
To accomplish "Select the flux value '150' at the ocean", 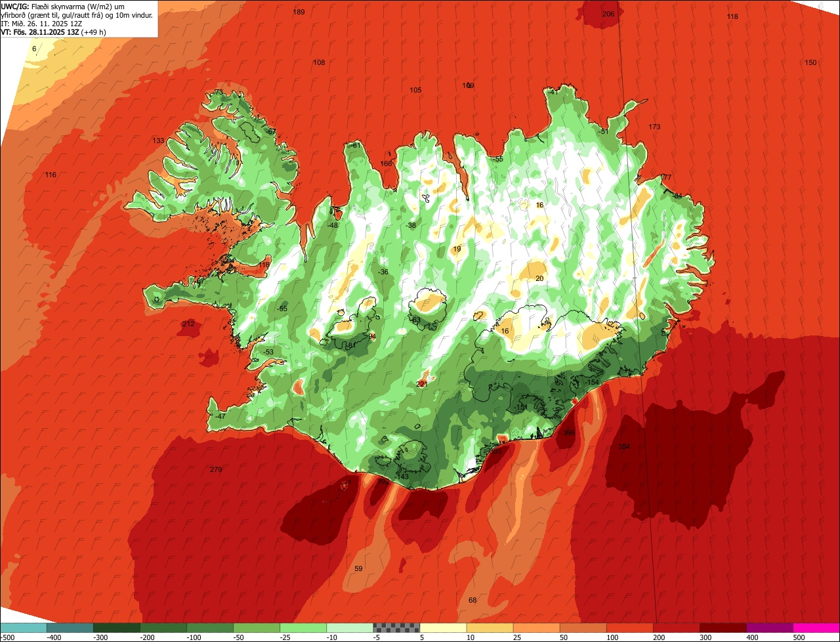I will click(x=810, y=62).
